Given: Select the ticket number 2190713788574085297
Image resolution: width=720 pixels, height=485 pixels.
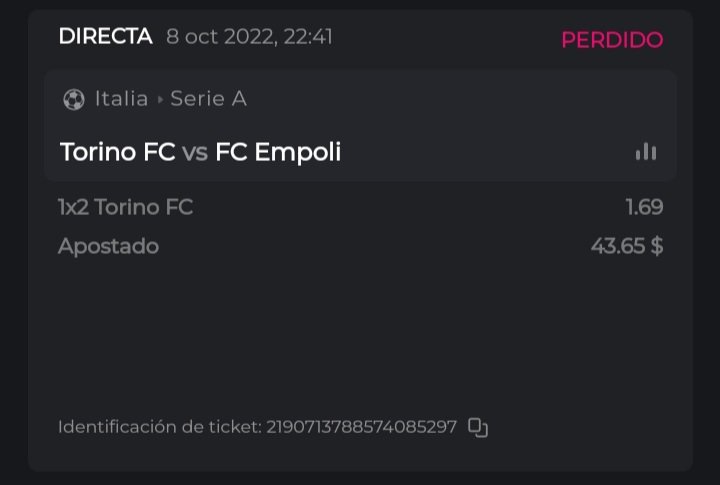Looking at the screenshot, I should [361, 427].
